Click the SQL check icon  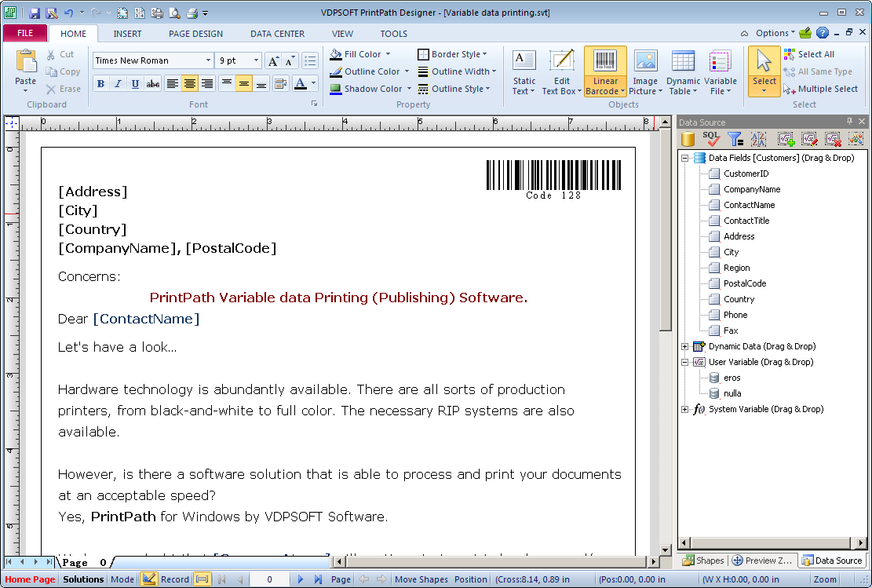click(x=711, y=138)
